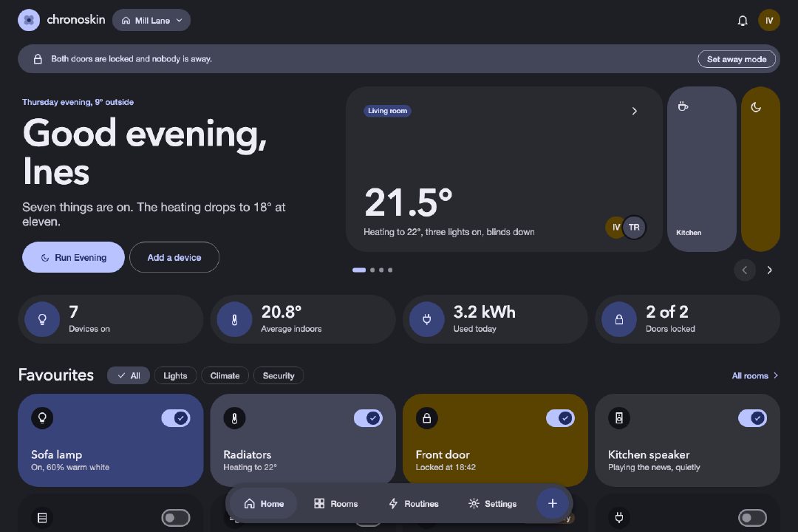Select the All favourites filter
Viewport: 798px width, 532px height.
coord(129,375)
